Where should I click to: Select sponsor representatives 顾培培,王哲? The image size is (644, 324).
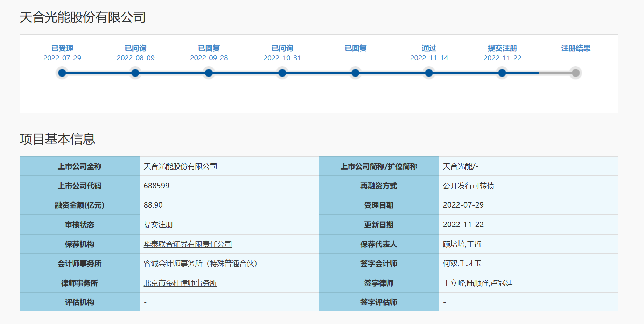coord(462,244)
